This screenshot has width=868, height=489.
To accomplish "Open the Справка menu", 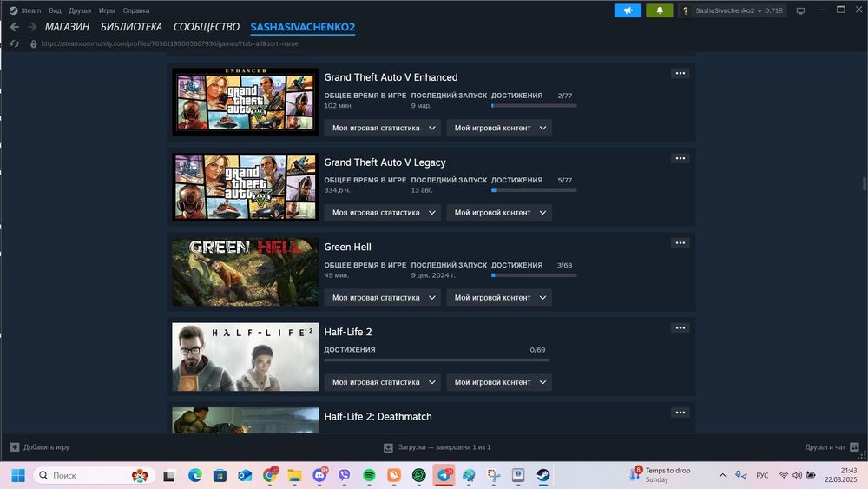I will [x=136, y=10].
